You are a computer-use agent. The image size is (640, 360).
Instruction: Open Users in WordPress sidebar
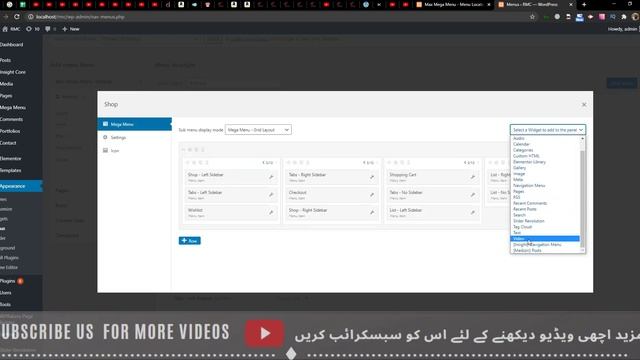(6, 293)
